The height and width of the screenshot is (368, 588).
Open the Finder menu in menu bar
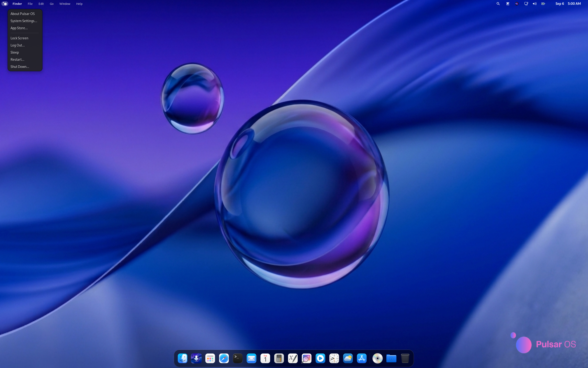point(17,4)
